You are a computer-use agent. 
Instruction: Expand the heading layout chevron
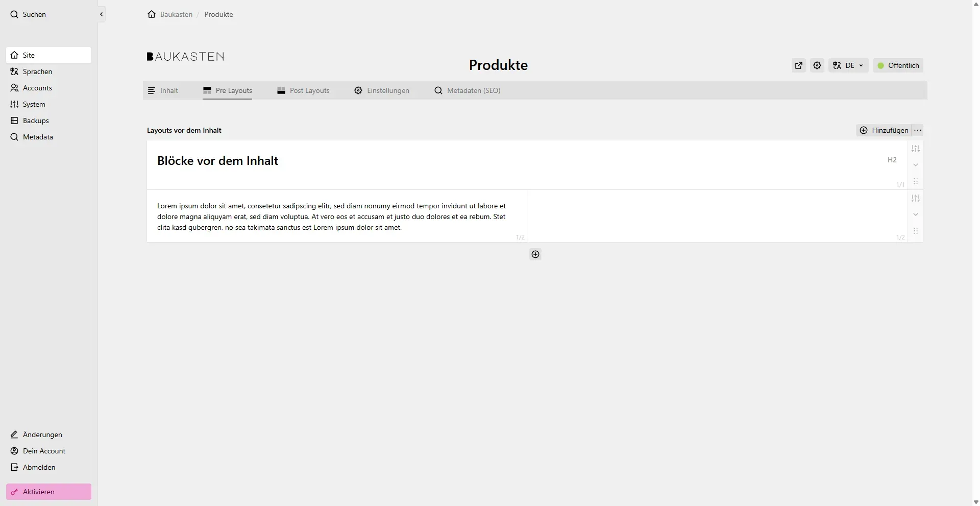click(916, 165)
